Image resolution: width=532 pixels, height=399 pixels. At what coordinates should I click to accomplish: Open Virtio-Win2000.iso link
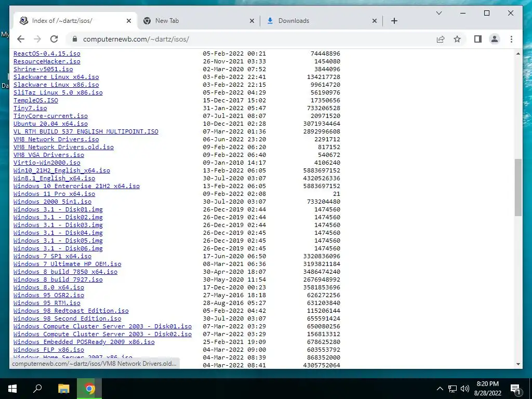[47, 163]
